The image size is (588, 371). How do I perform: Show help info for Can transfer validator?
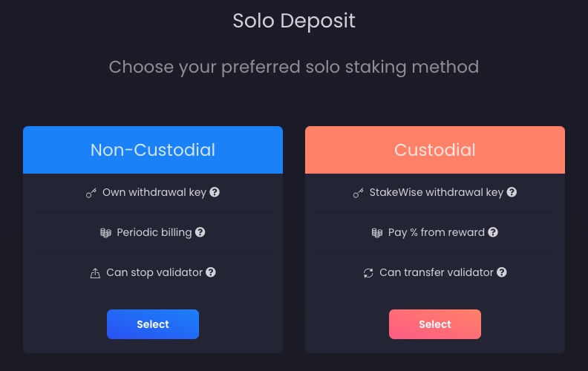502,272
